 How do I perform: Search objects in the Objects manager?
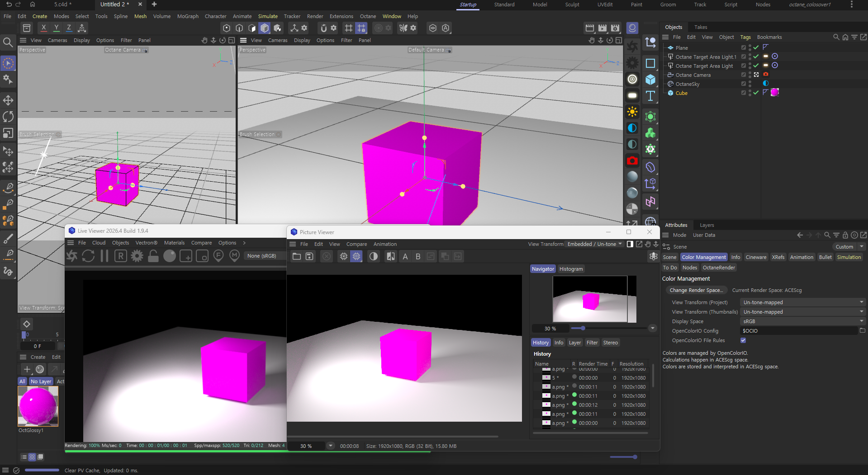(836, 37)
